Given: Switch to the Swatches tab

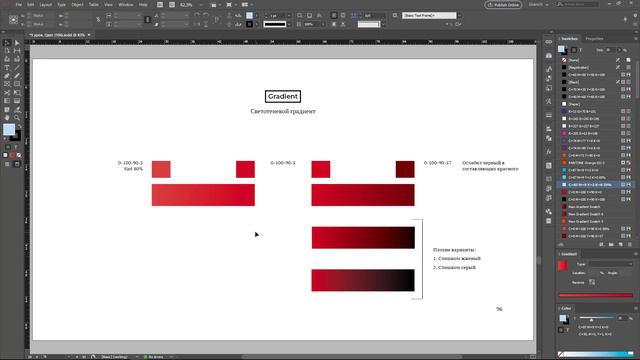Looking at the screenshot, I should 569,39.
